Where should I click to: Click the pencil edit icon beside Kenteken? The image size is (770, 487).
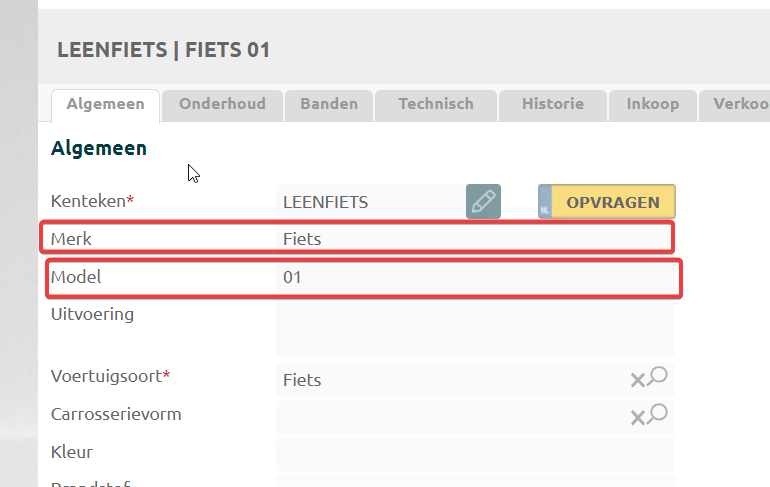pyautogui.click(x=483, y=202)
